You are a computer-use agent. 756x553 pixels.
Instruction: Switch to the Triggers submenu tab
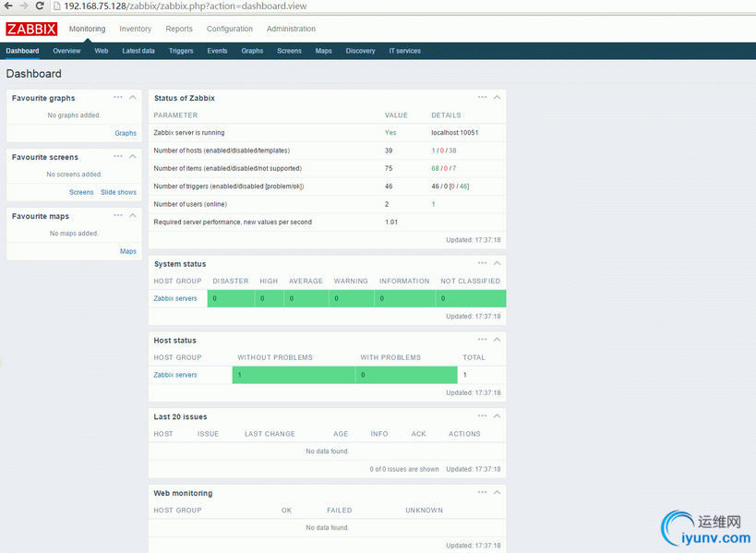click(x=181, y=51)
